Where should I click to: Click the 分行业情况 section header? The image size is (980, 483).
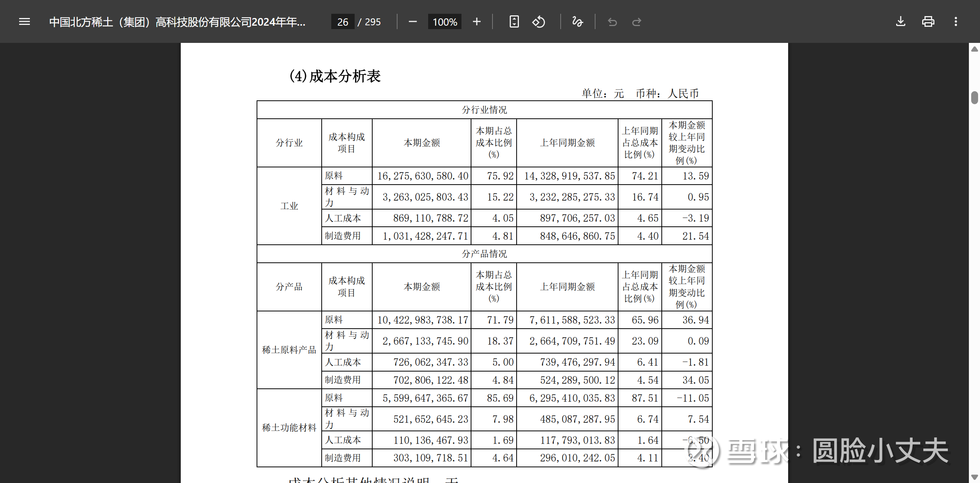[484, 110]
